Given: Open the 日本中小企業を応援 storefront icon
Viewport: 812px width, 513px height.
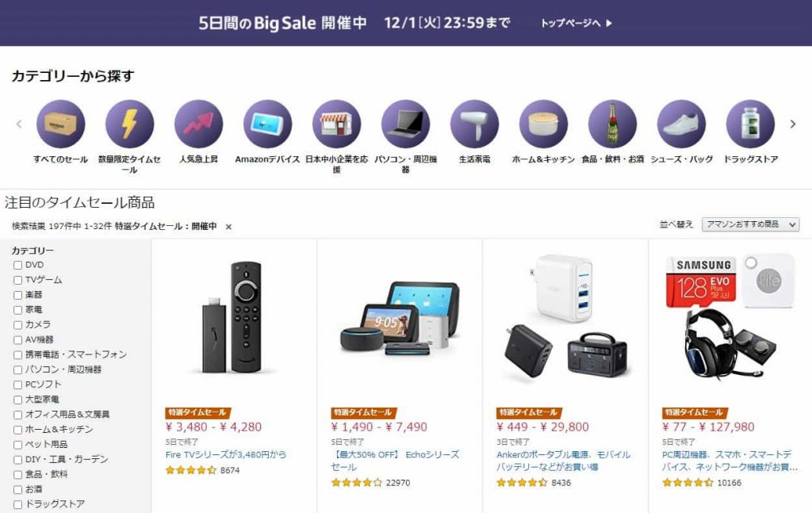Looking at the screenshot, I should (x=336, y=124).
